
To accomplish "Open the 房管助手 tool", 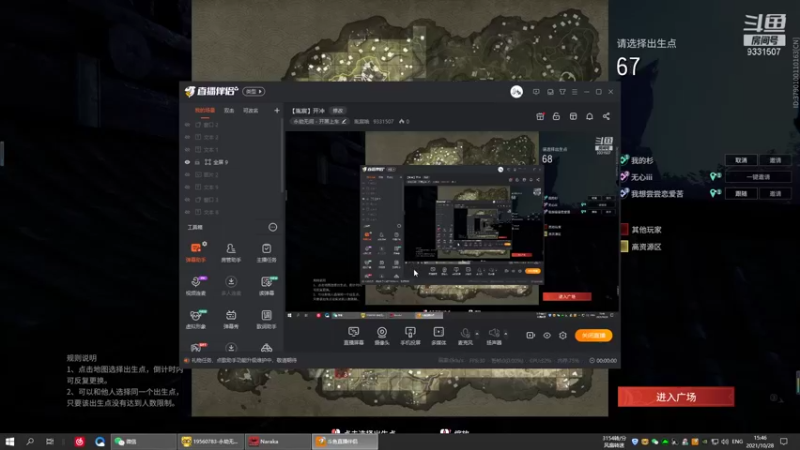I will tap(231, 252).
